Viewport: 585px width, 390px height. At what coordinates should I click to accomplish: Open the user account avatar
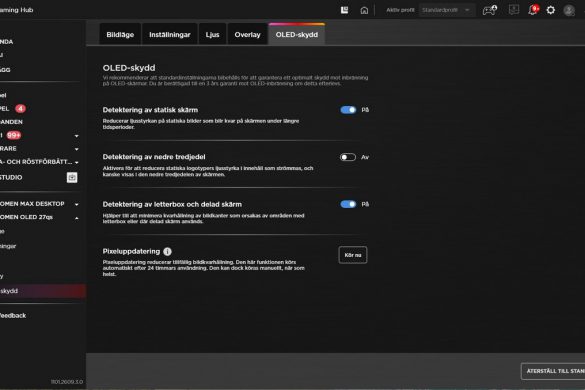[x=569, y=10]
